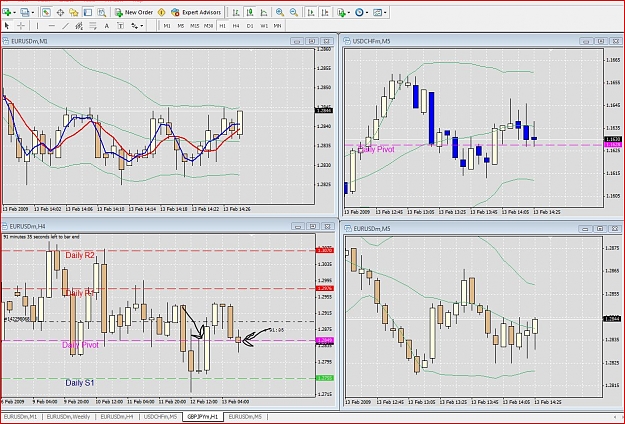Open the Arrows objects dropdown arrow
This screenshot has width=625, height=424.
(x=142, y=26)
